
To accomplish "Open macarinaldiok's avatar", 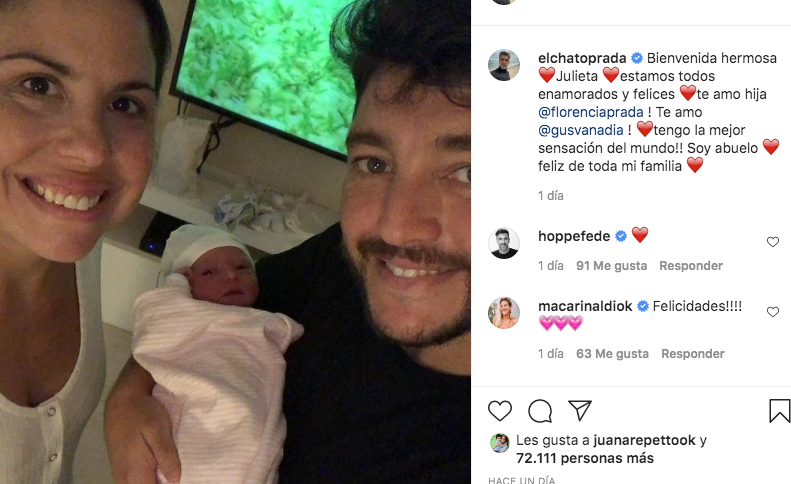I will click(504, 313).
